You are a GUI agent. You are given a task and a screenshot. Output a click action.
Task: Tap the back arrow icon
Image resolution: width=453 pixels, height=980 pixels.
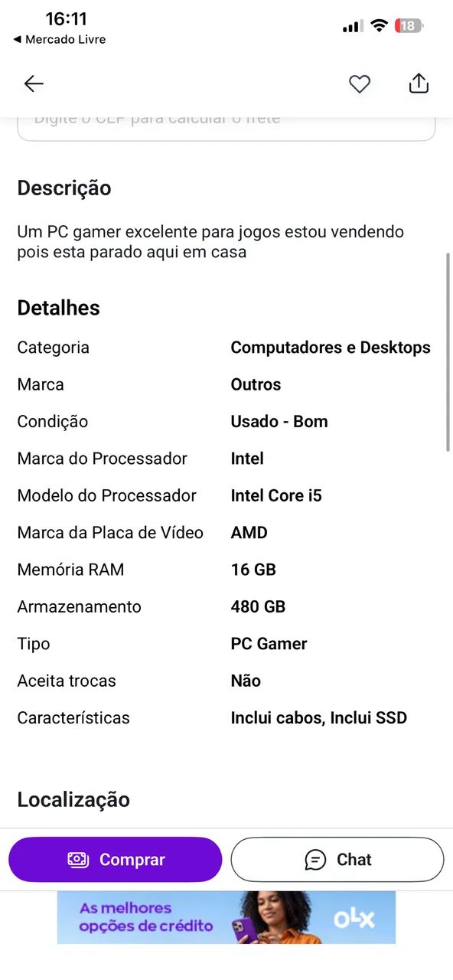(x=34, y=84)
